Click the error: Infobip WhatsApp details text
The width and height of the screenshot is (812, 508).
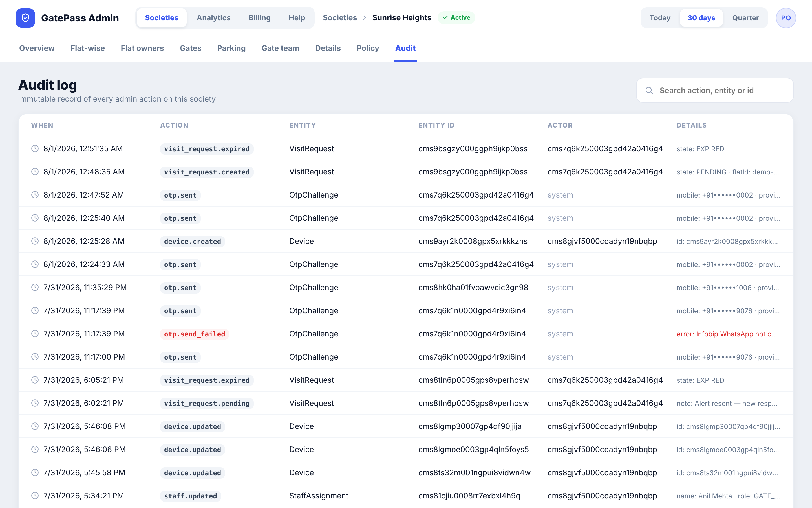[x=727, y=334]
